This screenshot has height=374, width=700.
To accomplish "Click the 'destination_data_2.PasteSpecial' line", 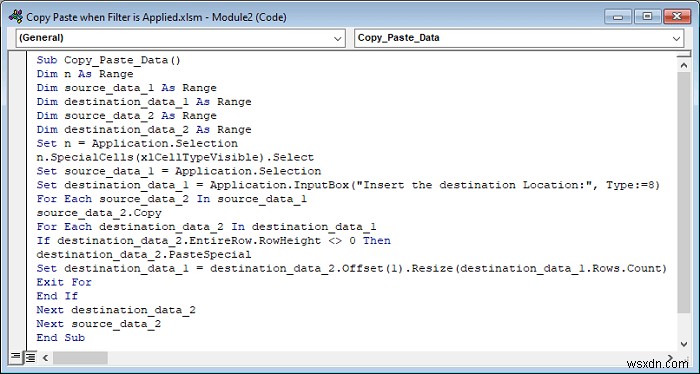I will click(144, 254).
